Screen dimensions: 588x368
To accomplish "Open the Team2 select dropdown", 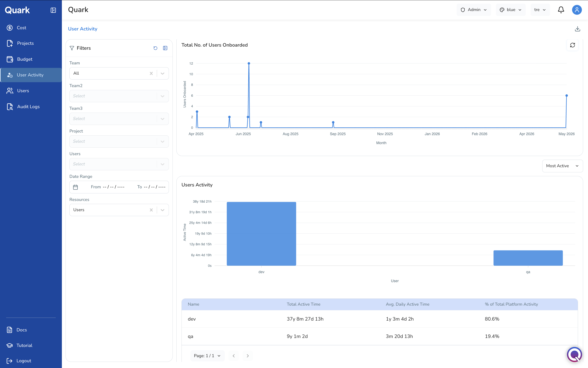I will tap(119, 96).
